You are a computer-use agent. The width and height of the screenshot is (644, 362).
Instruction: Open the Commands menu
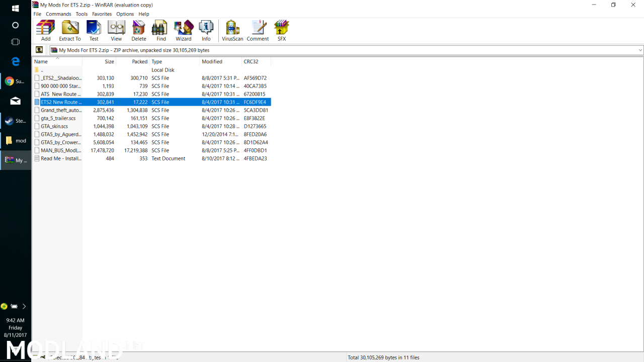[58, 14]
